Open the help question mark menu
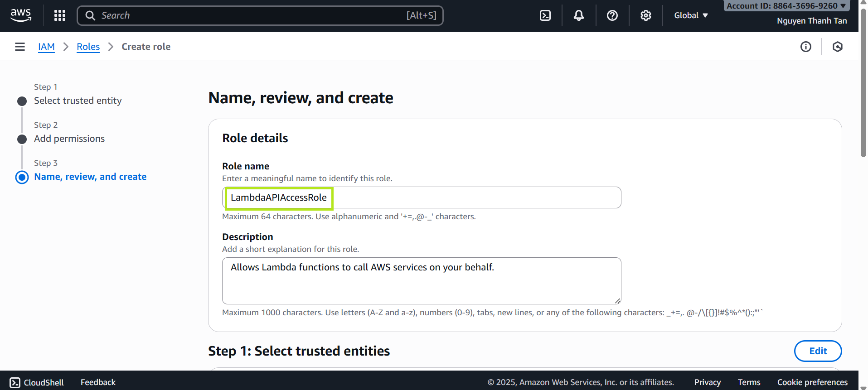Image resolution: width=868 pixels, height=390 pixels. 612,15
